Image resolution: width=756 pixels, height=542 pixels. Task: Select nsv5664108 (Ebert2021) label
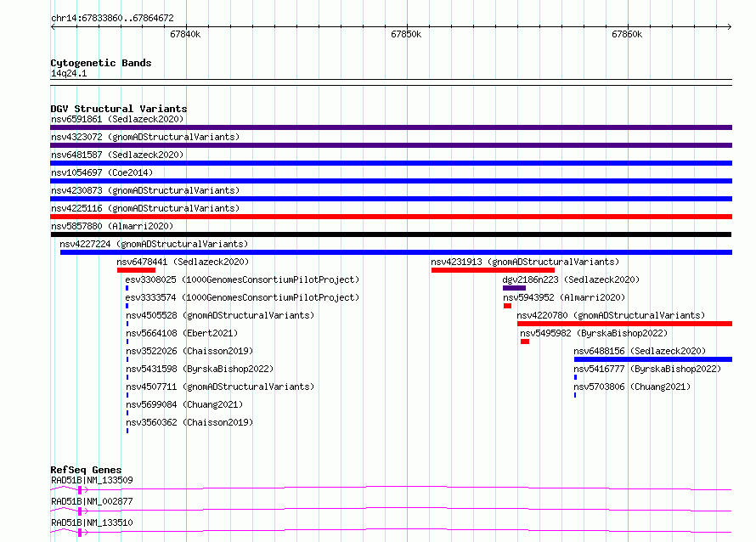pos(182,333)
